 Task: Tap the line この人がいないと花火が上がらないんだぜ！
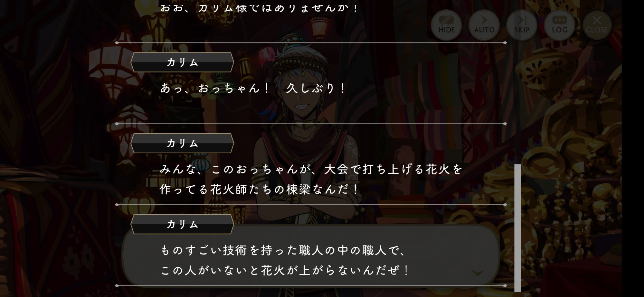(x=285, y=270)
